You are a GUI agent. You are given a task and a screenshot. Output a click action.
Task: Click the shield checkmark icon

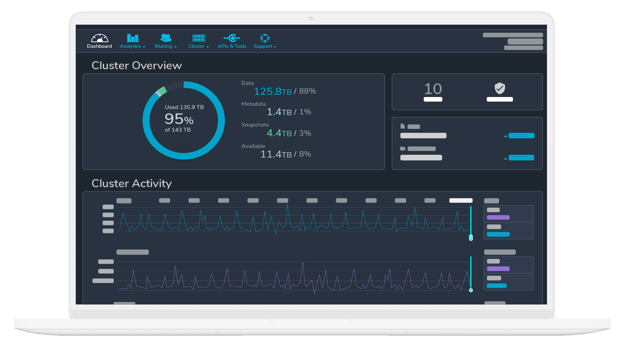click(499, 89)
